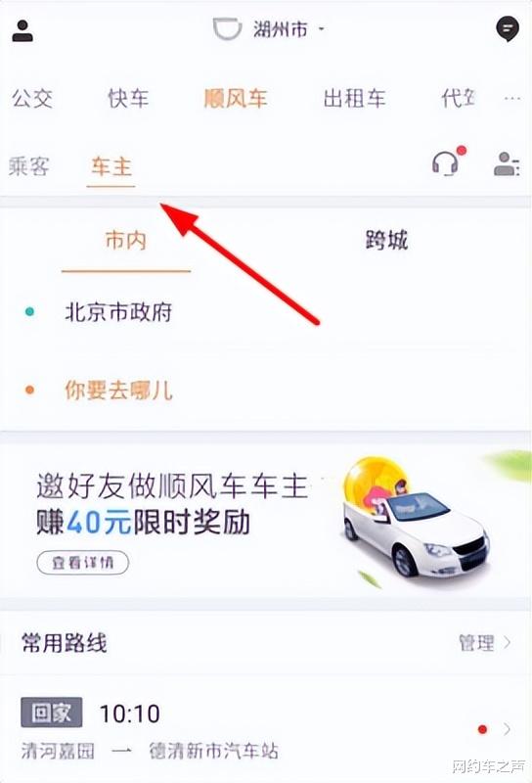
Task: Open the driver contacts person icon
Action: click(x=507, y=163)
